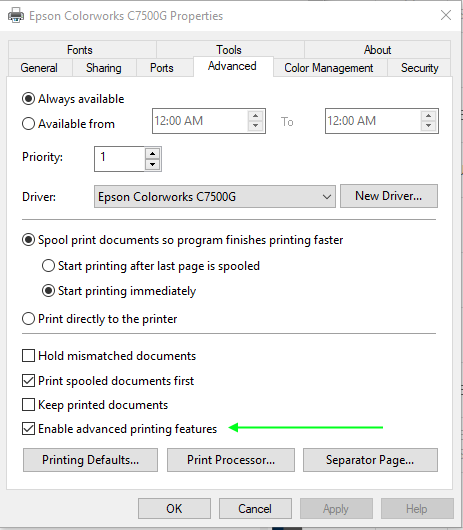Select the Available from radio option

pyautogui.click(x=28, y=124)
